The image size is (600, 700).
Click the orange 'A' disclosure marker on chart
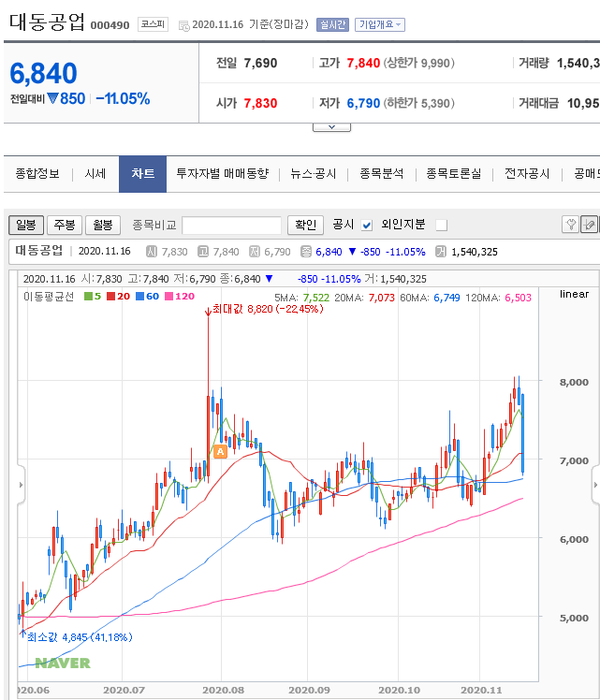point(220,452)
